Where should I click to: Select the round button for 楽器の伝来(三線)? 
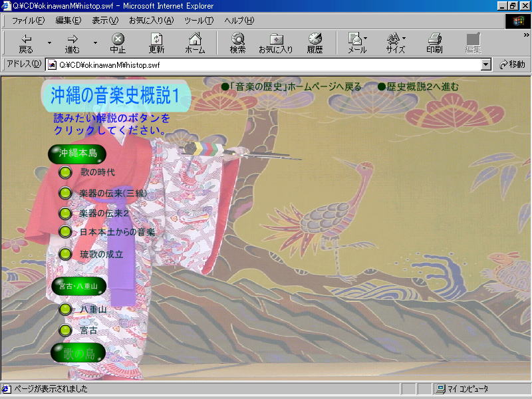65,193
